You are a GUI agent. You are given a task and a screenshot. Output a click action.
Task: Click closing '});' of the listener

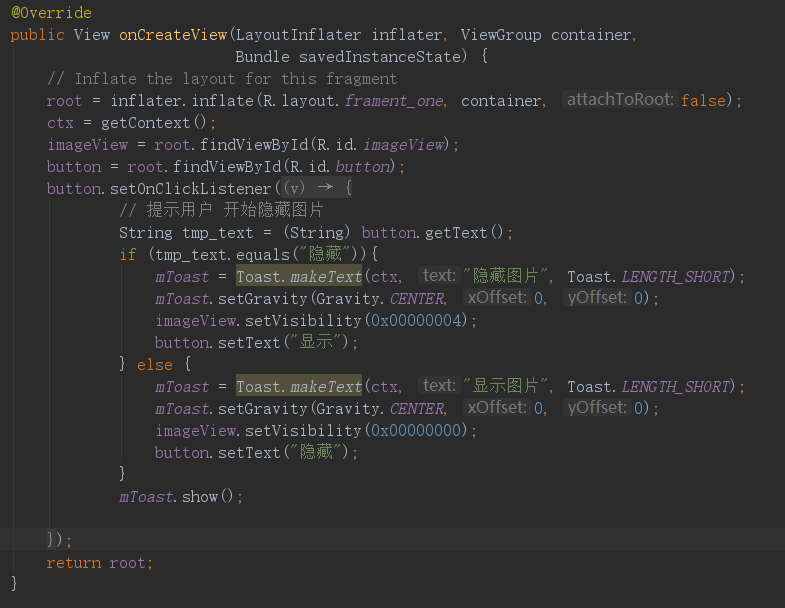tap(59, 540)
